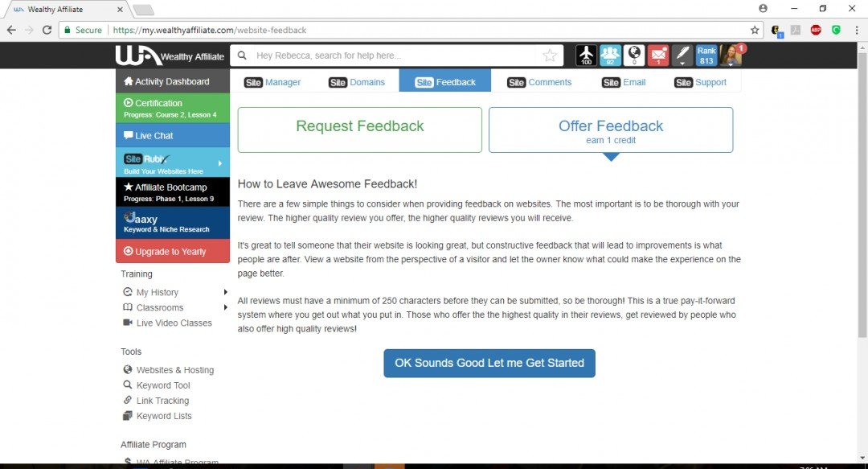Click the star icon in search bar
The width and height of the screenshot is (868, 469).
pos(550,56)
